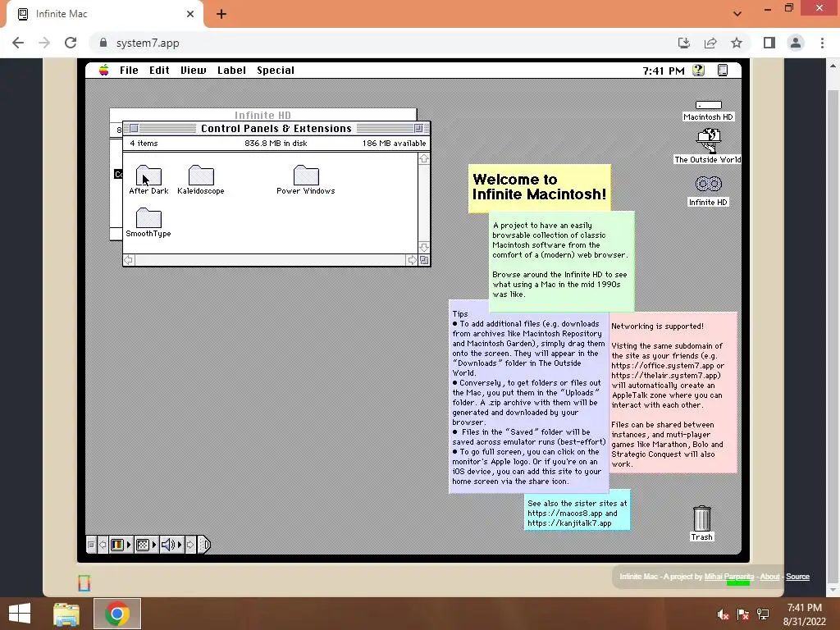Select the Power Windows folder
840x630 pixels.
[x=306, y=175]
